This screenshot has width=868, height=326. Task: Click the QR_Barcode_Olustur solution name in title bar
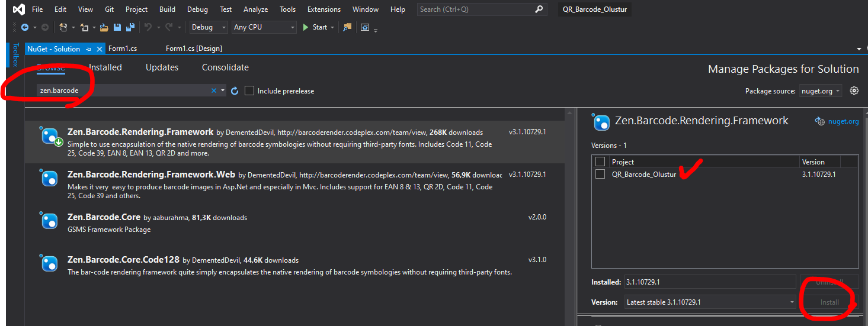point(594,9)
